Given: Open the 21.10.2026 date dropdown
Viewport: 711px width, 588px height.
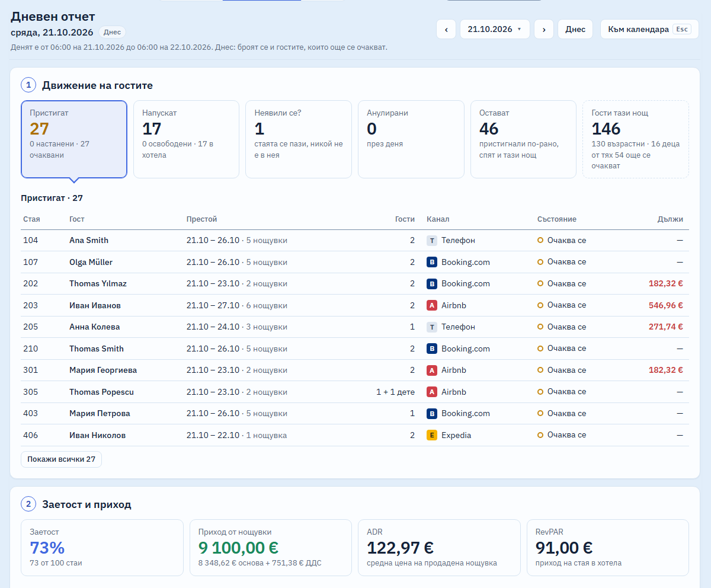Looking at the screenshot, I should point(495,29).
